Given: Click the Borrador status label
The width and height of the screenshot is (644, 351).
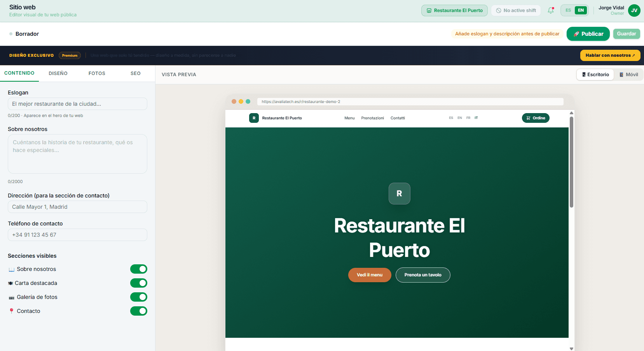Looking at the screenshot, I should (27, 34).
